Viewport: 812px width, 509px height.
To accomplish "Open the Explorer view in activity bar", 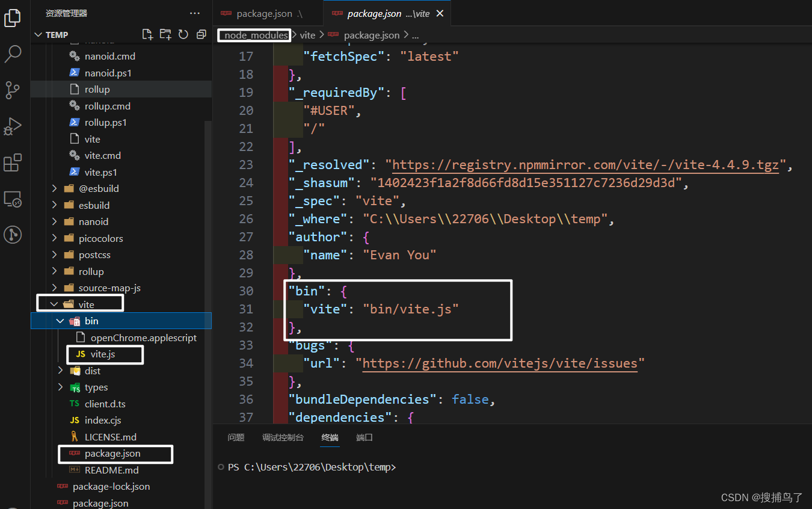I will pos(13,18).
